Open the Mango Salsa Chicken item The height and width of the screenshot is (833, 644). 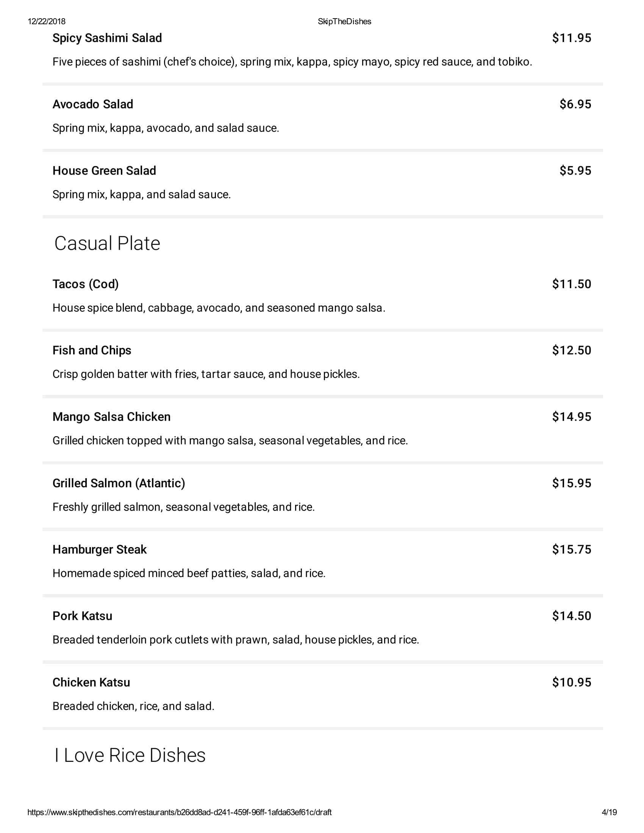(111, 417)
